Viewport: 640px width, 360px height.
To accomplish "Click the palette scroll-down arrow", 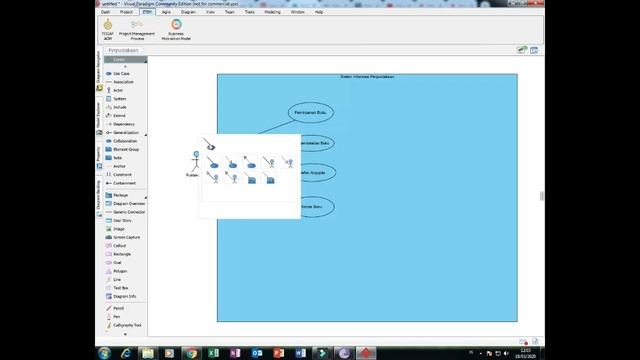I will pyautogui.click(x=125, y=334).
